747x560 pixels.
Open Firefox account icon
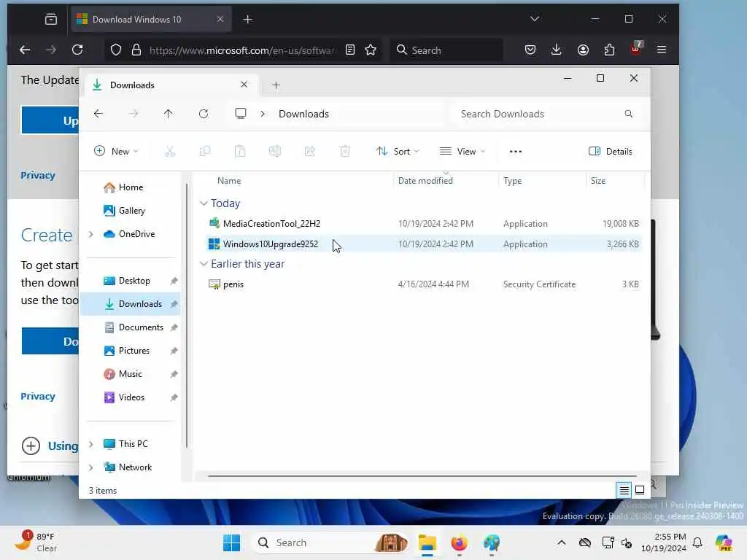coord(583,50)
